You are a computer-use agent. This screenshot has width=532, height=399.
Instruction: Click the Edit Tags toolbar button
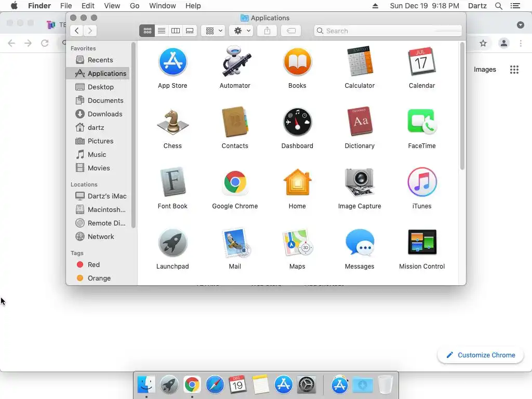click(291, 31)
